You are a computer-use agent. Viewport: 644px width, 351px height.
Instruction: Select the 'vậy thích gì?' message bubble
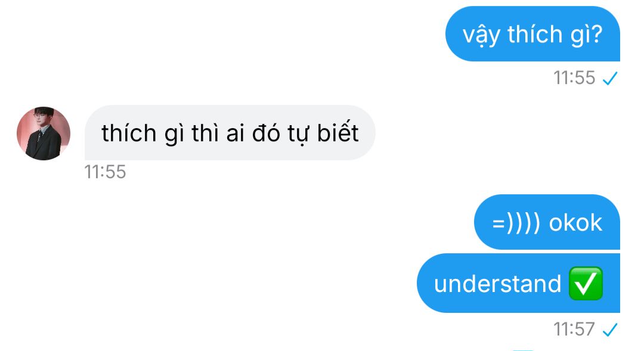[532, 33]
